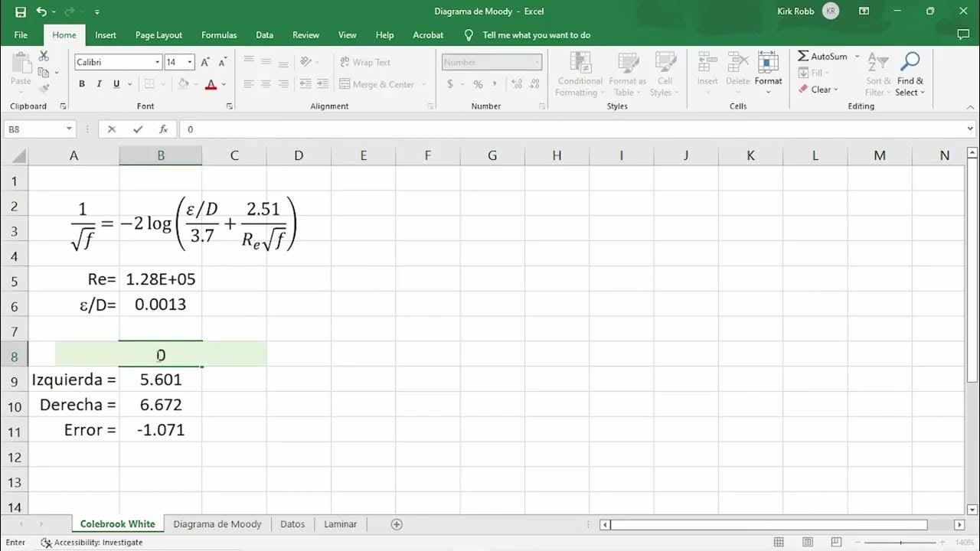The height and width of the screenshot is (551, 980).
Task: Switch to the Insert ribbon tab
Action: coord(106,35)
